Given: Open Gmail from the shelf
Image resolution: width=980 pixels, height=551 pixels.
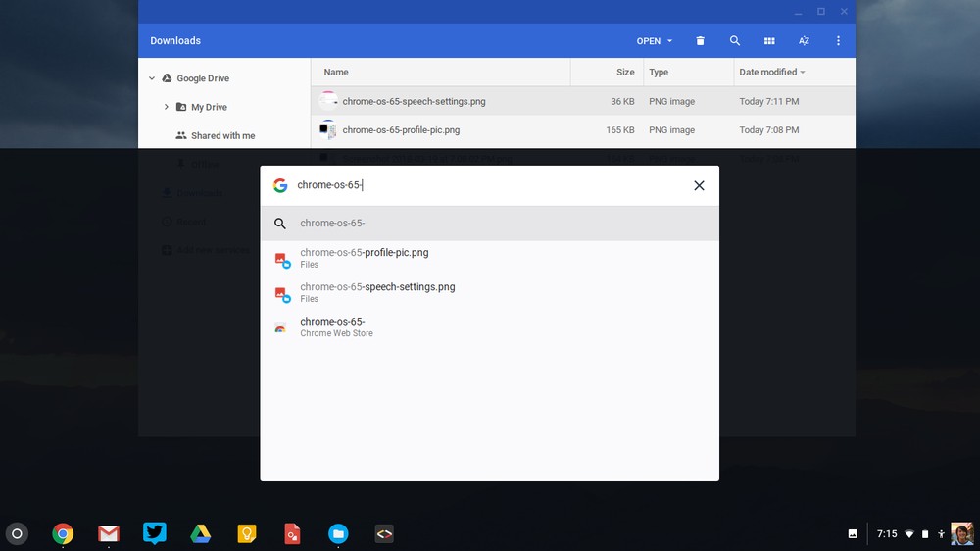Looking at the screenshot, I should pos(109,533).
